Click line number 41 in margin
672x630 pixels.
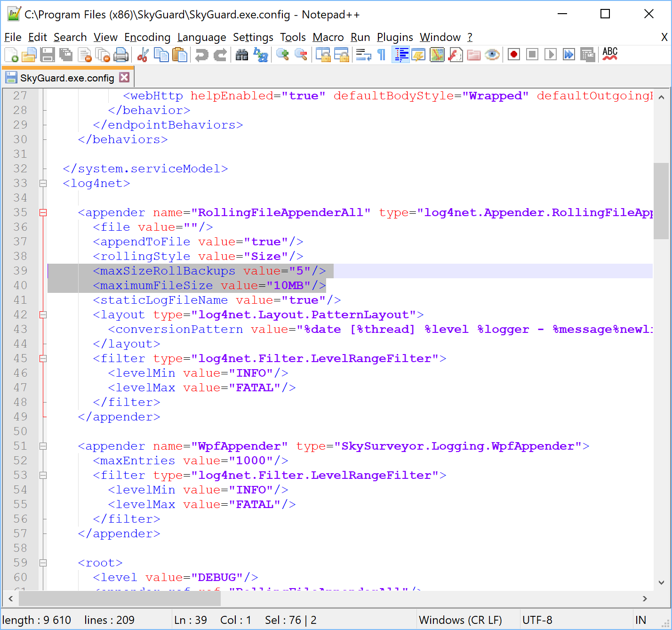click(x=20, y=300)
